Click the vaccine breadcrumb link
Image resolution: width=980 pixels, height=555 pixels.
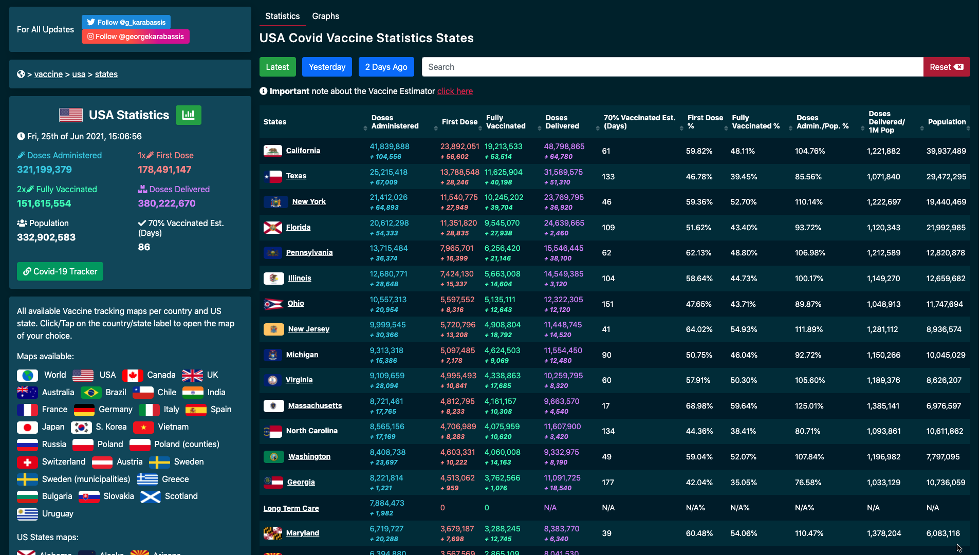48,74
